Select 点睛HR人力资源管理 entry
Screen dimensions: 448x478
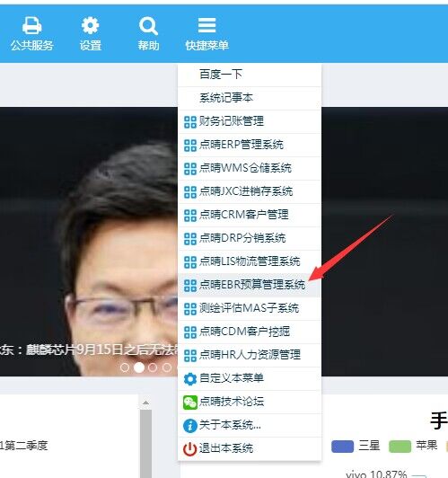coord(250,356)
